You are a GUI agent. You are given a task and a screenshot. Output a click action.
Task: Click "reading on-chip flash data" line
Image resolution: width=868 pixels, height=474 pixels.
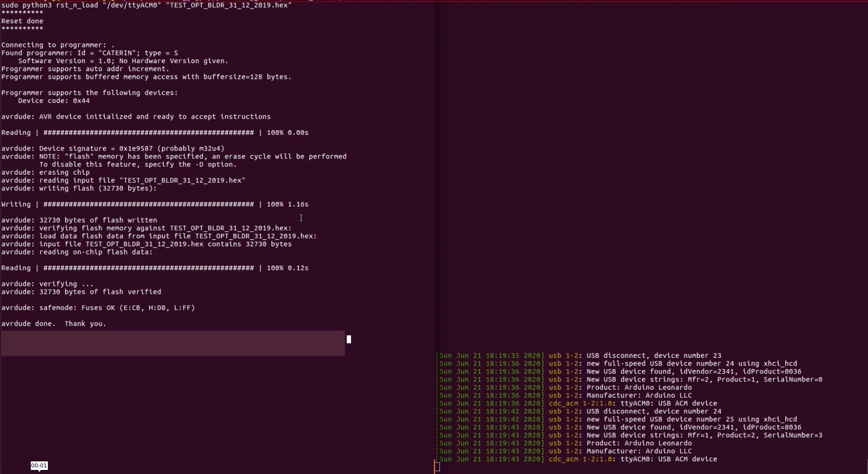pyautogui.click(x=77, y=252)
